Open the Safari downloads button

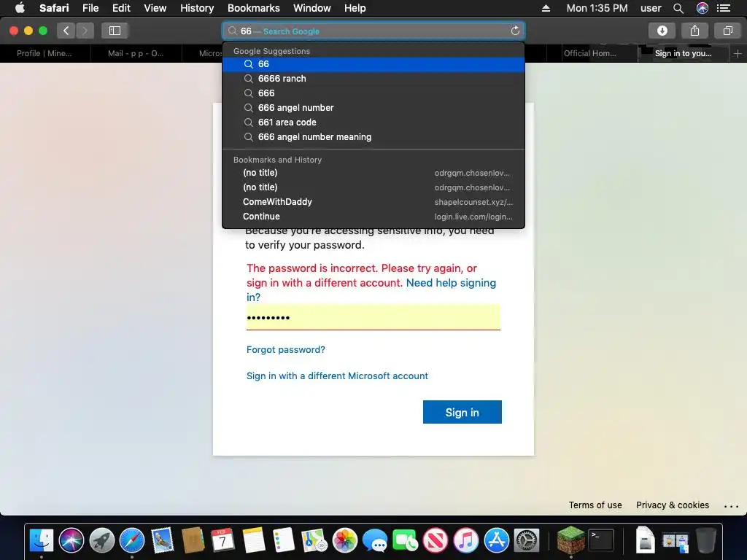tap(662, 31)
